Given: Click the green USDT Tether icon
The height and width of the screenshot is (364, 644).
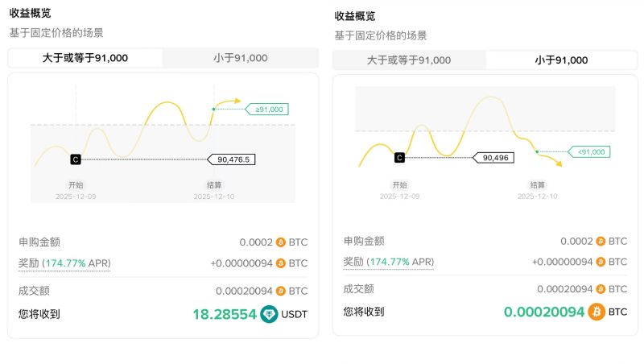Looking at the screenshot, I should (269, 314).
